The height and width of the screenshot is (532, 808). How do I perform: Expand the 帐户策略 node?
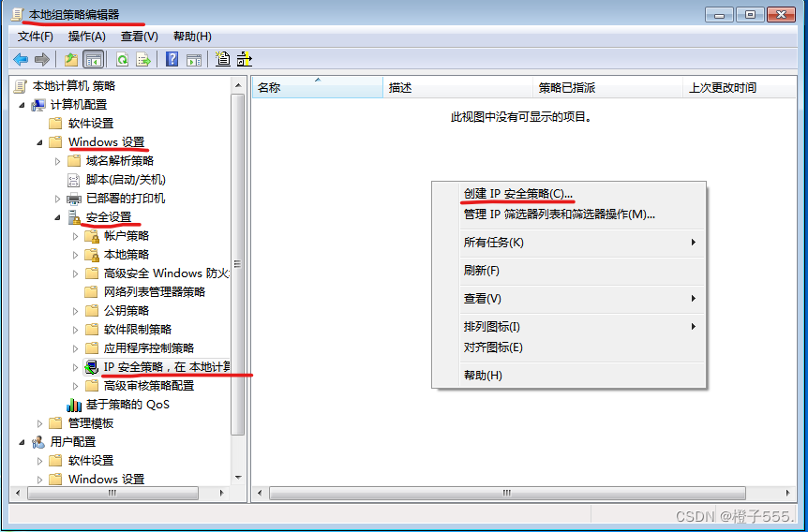coord(76,236)
